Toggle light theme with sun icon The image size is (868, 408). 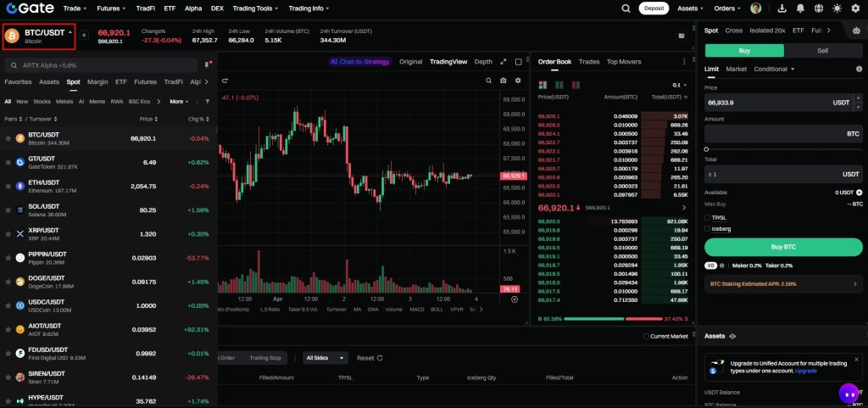coord(837,8)
